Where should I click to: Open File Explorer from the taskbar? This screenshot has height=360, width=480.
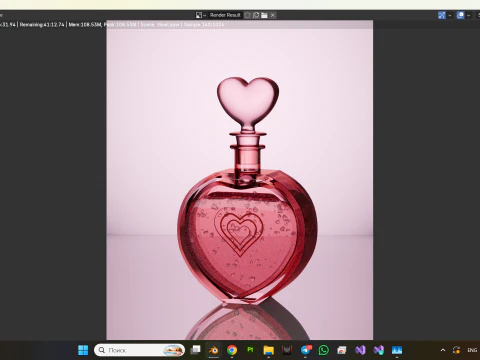(268, 350)
